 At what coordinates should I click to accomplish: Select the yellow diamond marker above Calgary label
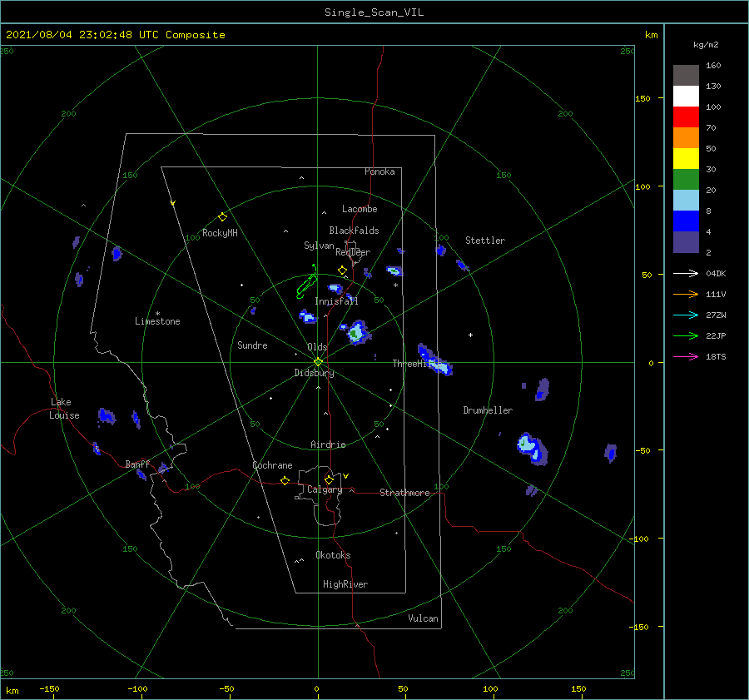tap(329, 479)
